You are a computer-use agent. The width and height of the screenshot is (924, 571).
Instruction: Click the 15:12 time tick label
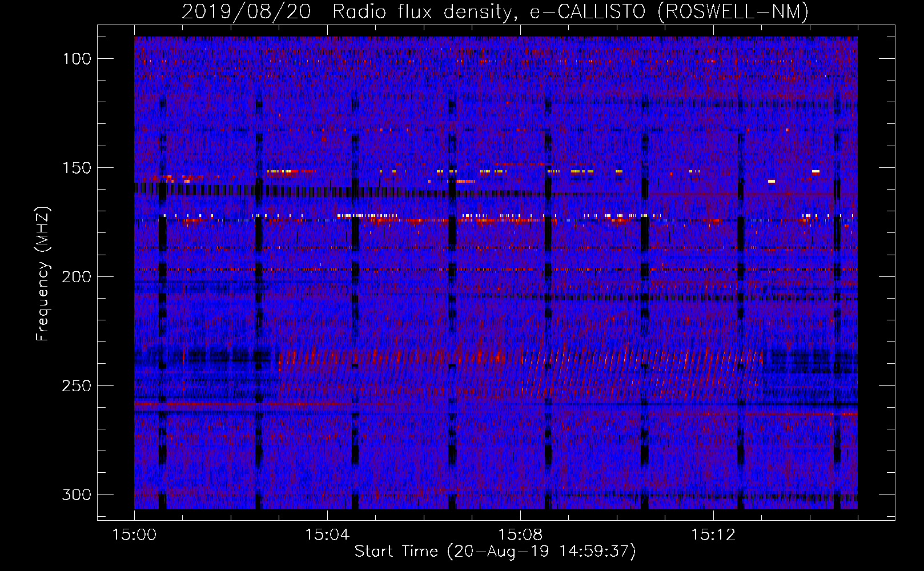point(713,535)
